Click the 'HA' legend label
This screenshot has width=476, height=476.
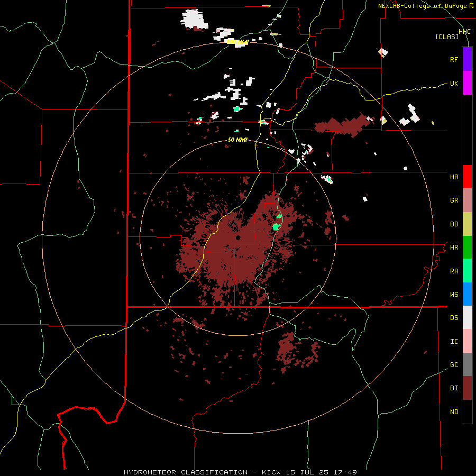coord(454,177)
